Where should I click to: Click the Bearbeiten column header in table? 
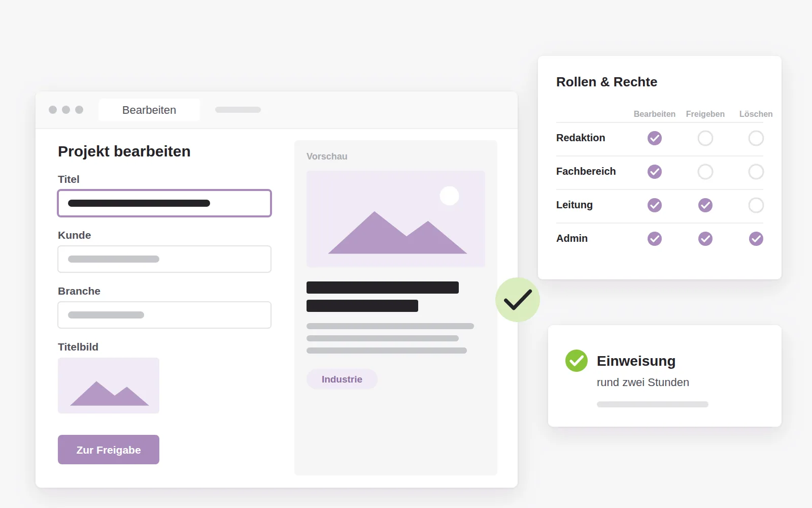point(655,114)
